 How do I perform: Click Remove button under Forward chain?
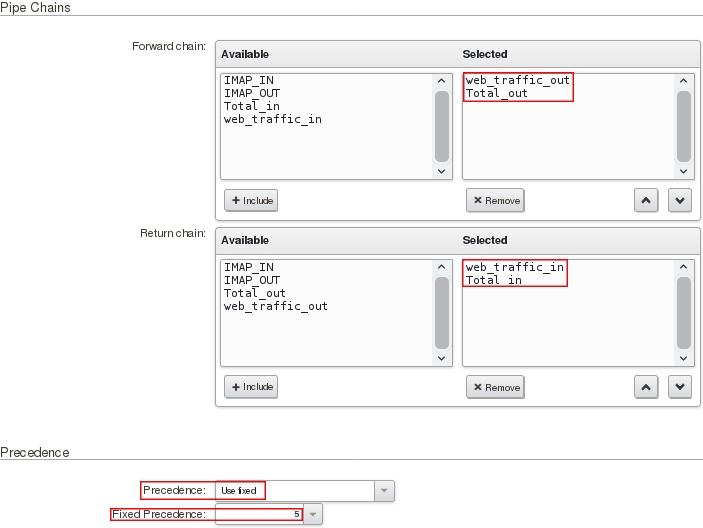495,200
